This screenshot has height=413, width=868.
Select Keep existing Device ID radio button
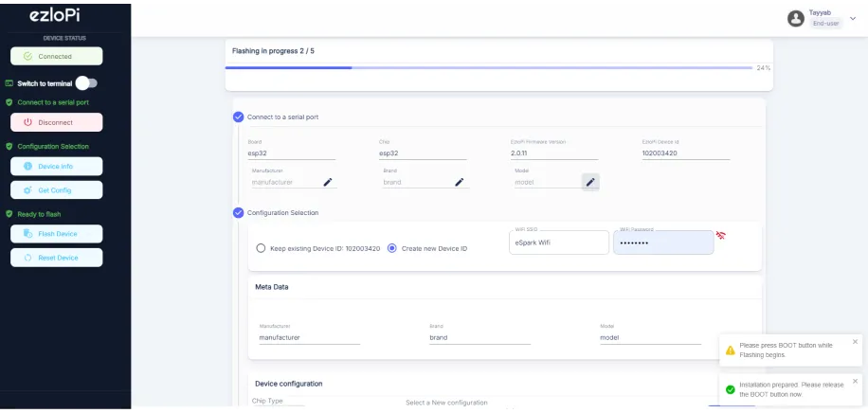[x=261, y=248]
